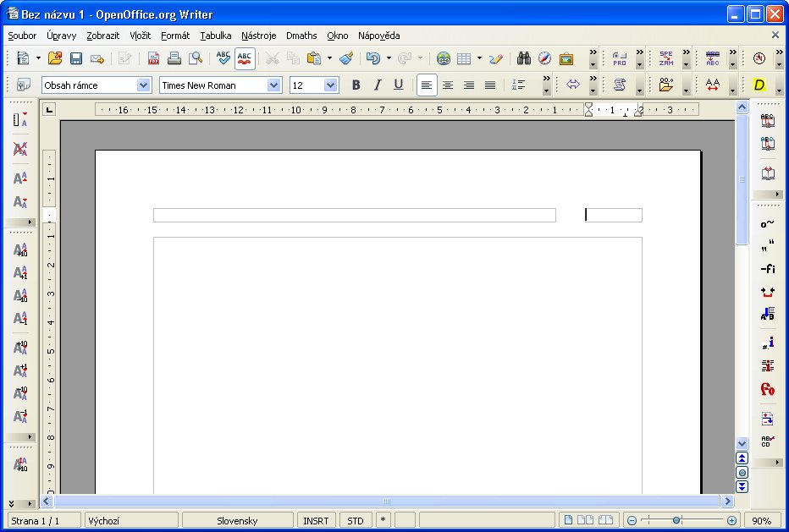Insert a table with the grid icon
The image size is (789, 532).
(464, 58)
